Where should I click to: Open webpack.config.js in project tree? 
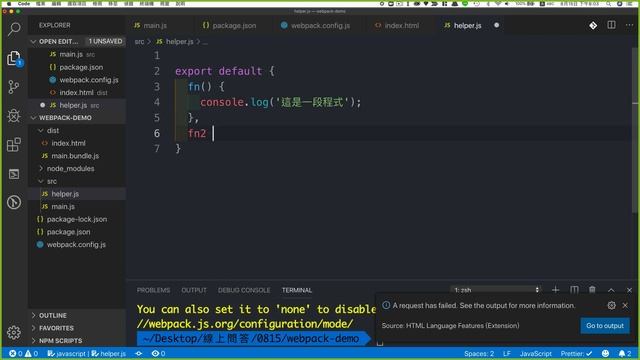(77, 244)
